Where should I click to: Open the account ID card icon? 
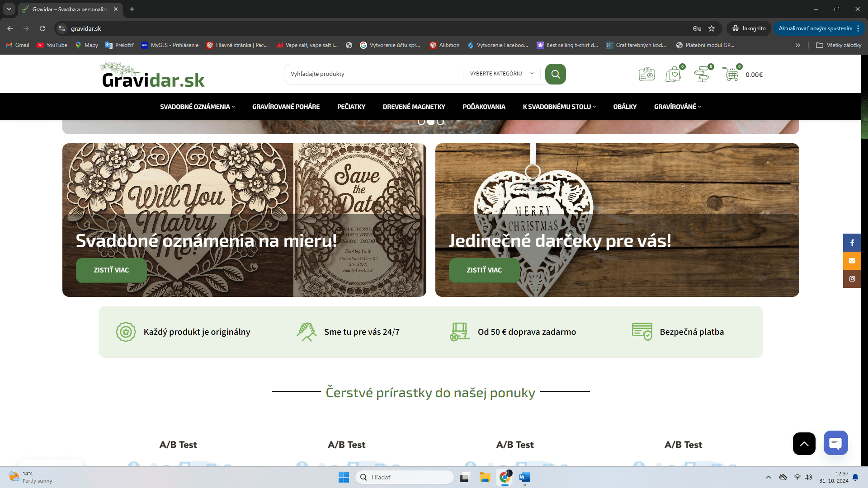(x=646, y=74)
